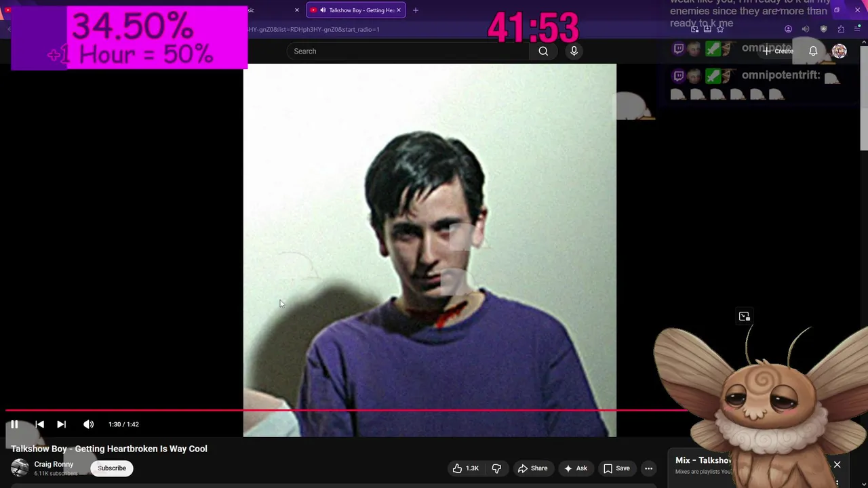This screenshot has width=868, height=488.
Task: Like the video (1.3K)
Action: [466, 468]
